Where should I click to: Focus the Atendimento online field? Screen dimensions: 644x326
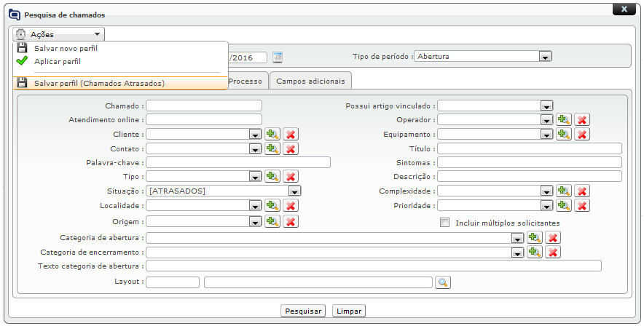click(x=204, y=120)
